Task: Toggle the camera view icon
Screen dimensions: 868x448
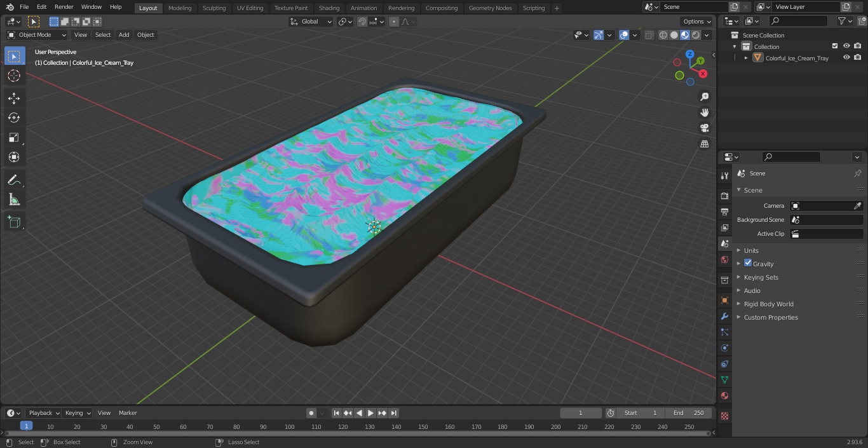Action: 705,128
